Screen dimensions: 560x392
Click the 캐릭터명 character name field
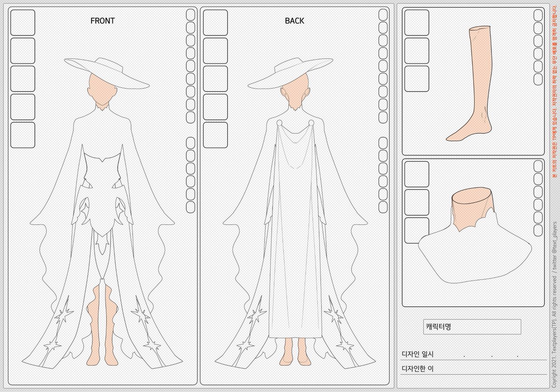pyautogui.click(x=471, y=327)
